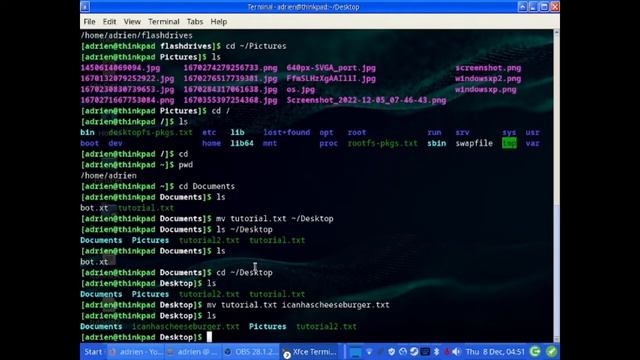Open the Tabs menu

pyautogui.click(x=195, y=22)
